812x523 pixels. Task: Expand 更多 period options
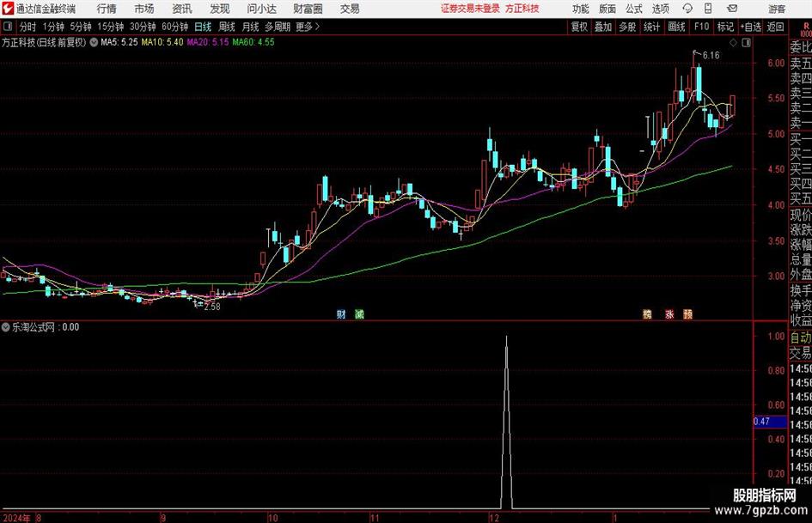click(x=308, y=27)
